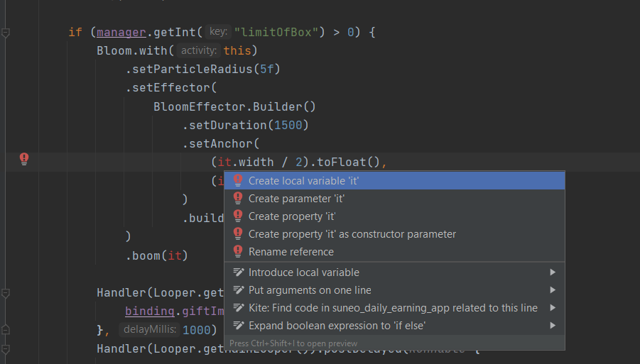Click error bulb icon beside 'Rename reference'
The width and height of the screenshot is (640, 364).
238,251
